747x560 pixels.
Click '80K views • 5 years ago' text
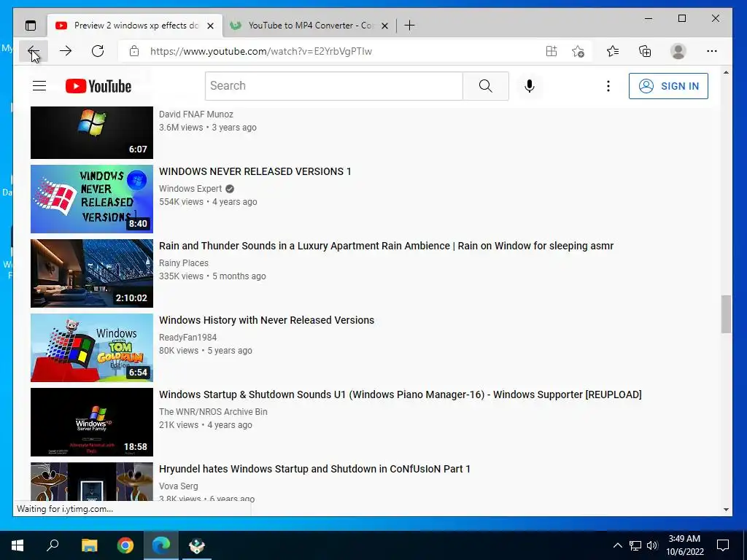click(x=205, y=351)
